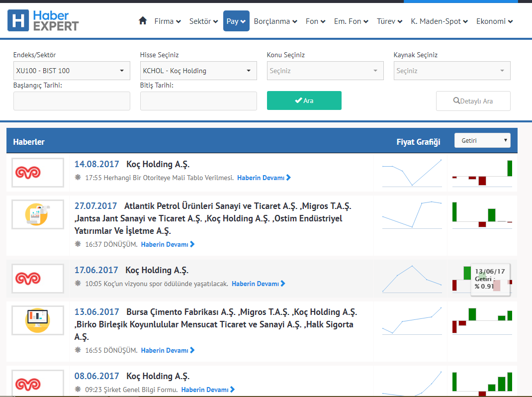This screenshot has width=532, height=397.
Task: Open the Borçlanma menu
Action: coord(275,21)
